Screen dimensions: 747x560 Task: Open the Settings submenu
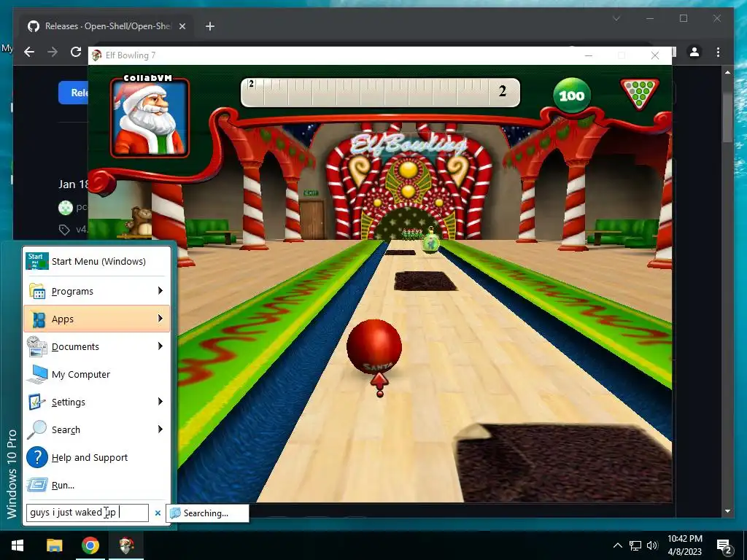97,402
